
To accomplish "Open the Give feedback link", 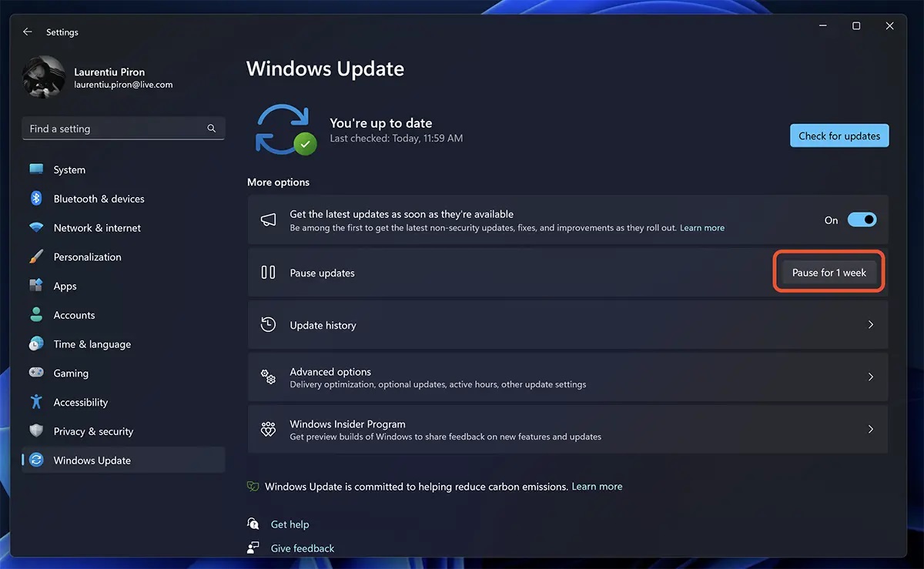I will (x=303, y=548).
